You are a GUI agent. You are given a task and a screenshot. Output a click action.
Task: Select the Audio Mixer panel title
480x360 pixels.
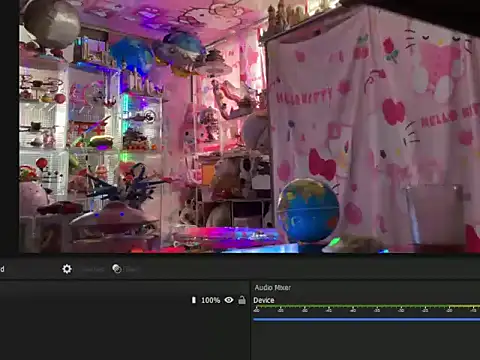click(273, 287)
